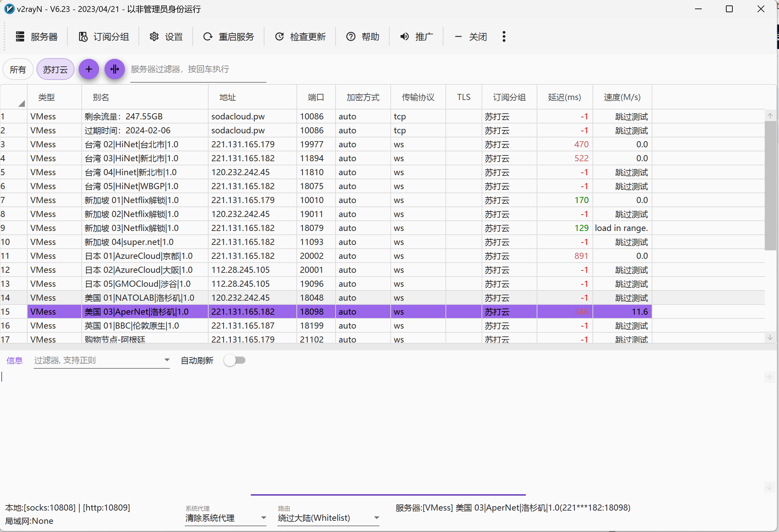Screen dimensions: 779x532
Task: Add a subscription group with plus button
Action: (x=89, y=69)
